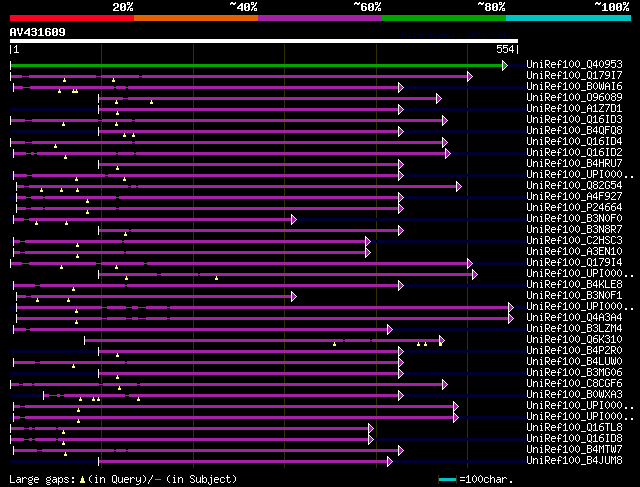Click the "Large gaps:" legend text
This screenshot has width=640, height=487.
(x=42, y=480)
